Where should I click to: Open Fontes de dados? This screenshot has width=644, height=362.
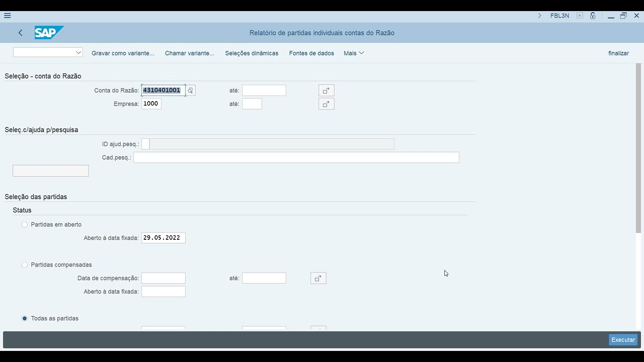(311, 53)
